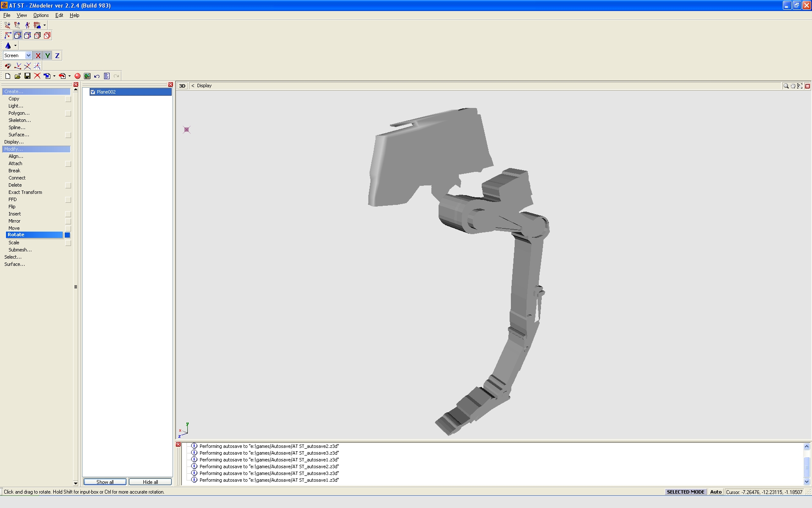Select the Move tool in Modify list
Viewport: 812px width, 508px height.
[14, 228]
